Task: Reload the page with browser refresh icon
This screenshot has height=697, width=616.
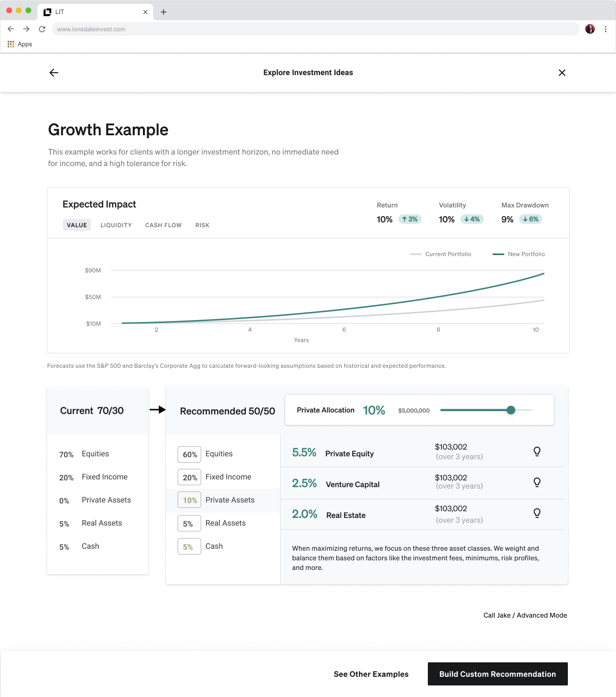Action: (42, 29)
